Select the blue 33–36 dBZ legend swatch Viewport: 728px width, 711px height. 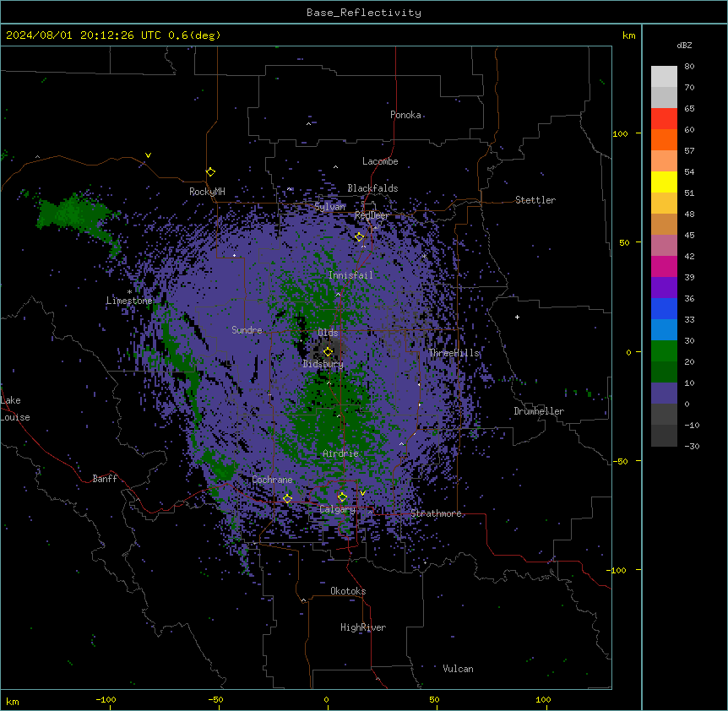pyautogui.click(x=664, y=308)
